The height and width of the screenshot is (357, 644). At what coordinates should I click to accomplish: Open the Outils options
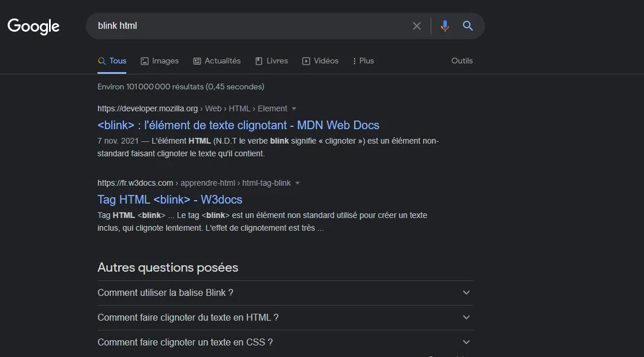462,61
